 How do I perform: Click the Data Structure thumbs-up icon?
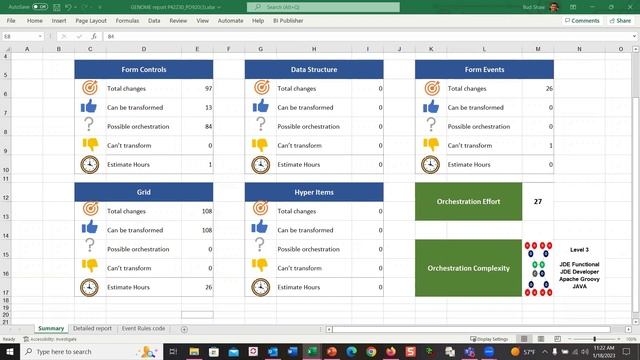tap(261, 107)
